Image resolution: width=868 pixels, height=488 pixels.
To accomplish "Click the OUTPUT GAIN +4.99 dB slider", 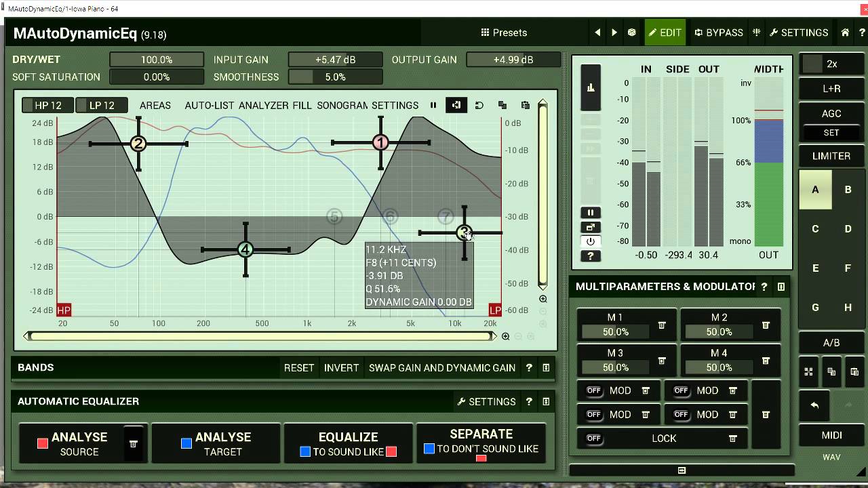I will pyautogui.click(x=513, y=60).
